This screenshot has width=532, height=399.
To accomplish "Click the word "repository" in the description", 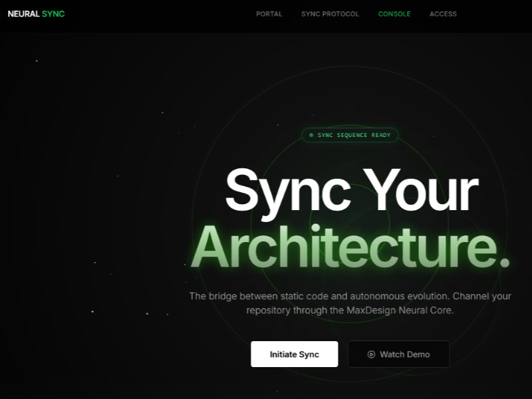I will pos(270,311).
